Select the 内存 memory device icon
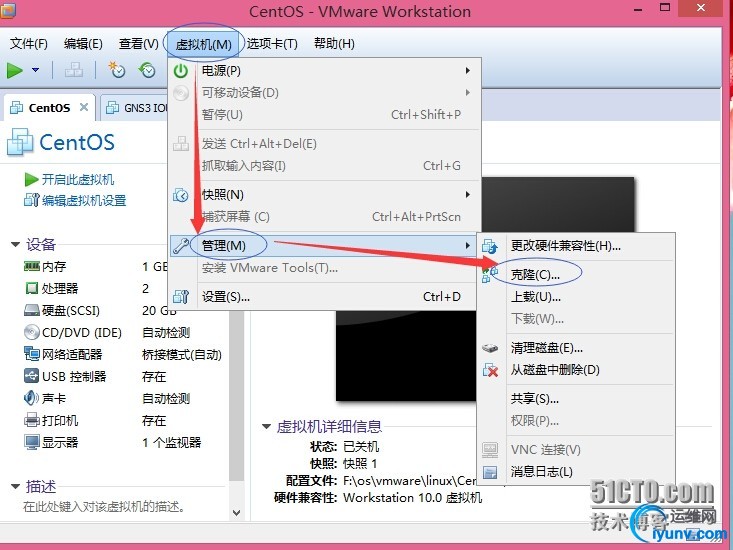The height and width of the screenshot is (550, 733). click(31, 266)
